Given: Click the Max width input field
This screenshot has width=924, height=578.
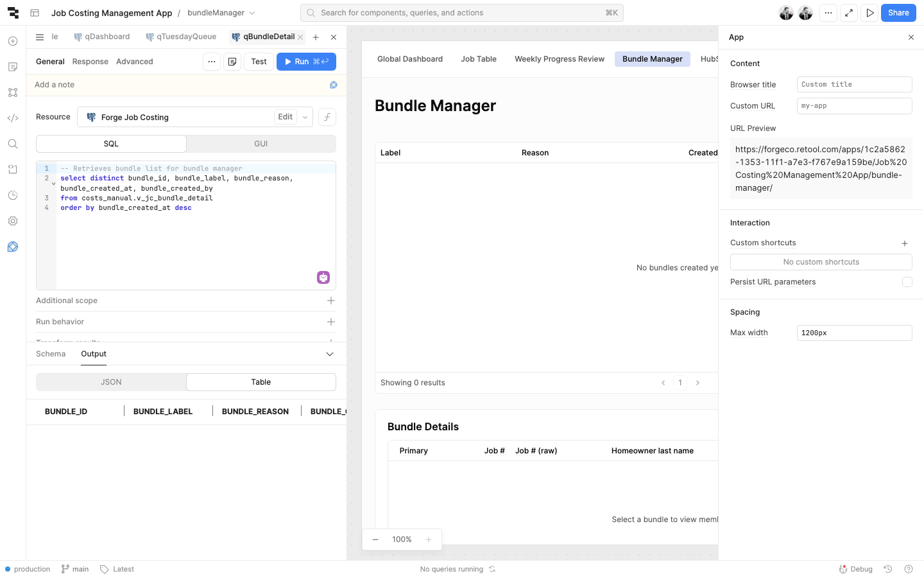Looking at the screenshot, I should click(x=853, y=333).
